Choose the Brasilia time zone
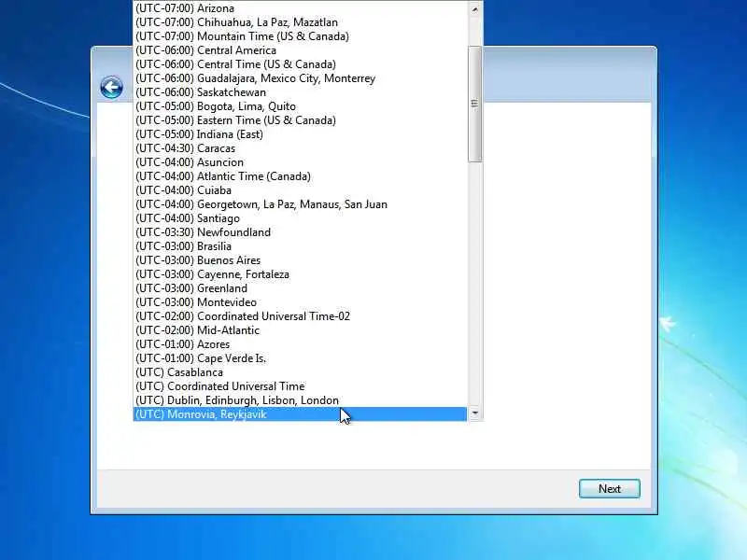Image resolution: width=747 pixels, height=560 pixels. click(300, 246)
